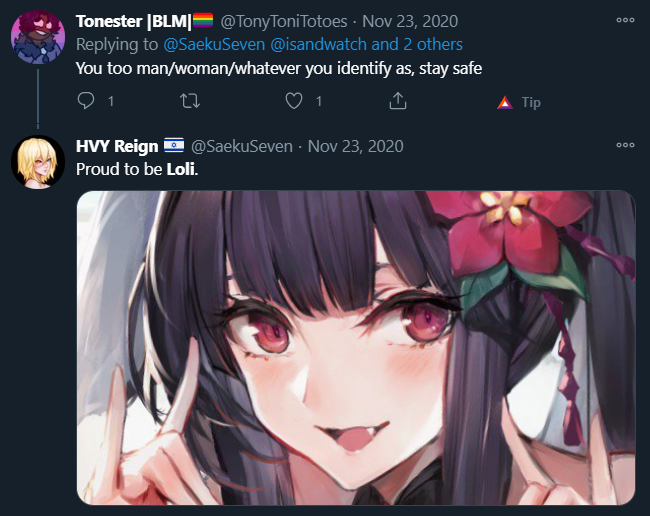Open Tonester tweet's Nov 23, 2020 timestamp

coord(410,21)
